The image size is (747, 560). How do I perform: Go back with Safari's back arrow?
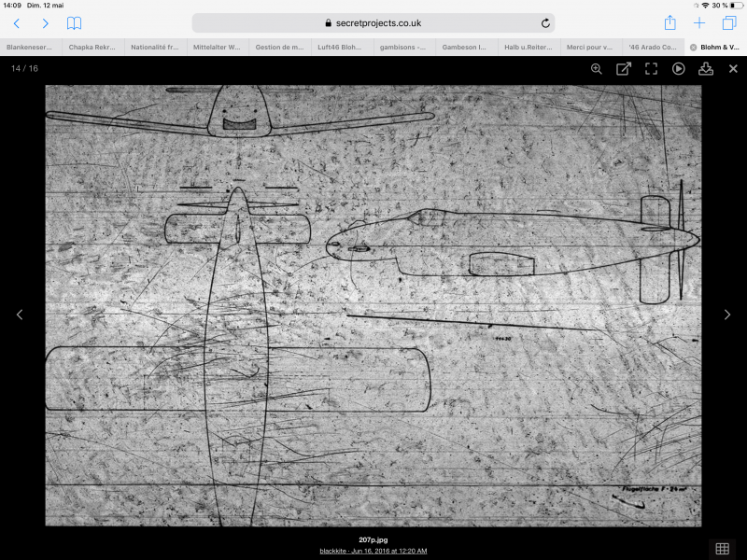click(17, 23)
